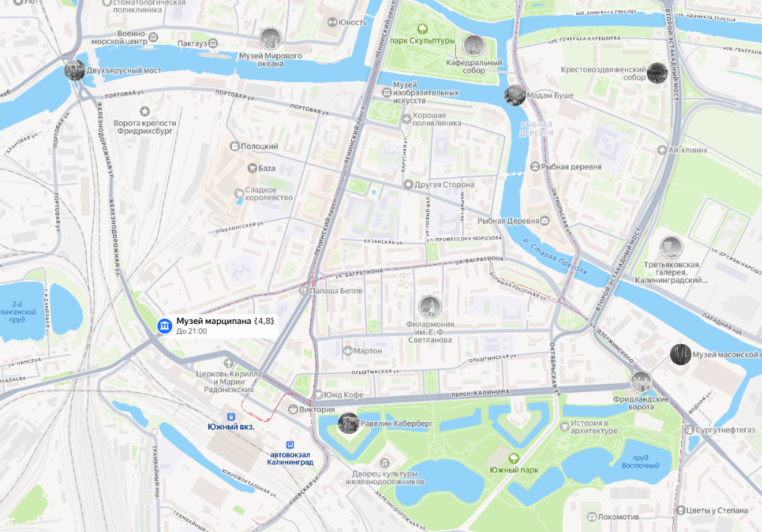
Task: Open the Ворота крепости Фридрихсбург star marker
Action: (144, 111)
